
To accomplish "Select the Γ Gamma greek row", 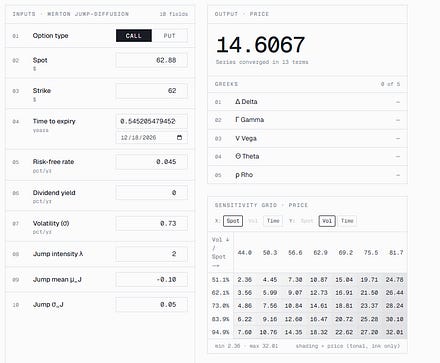I will coord(307,120).
